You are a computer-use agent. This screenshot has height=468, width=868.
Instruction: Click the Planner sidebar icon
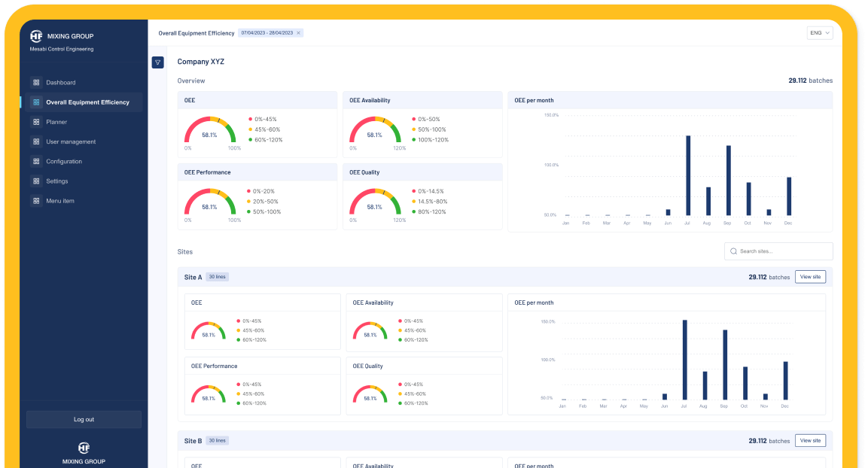click(x=36, y=122)
